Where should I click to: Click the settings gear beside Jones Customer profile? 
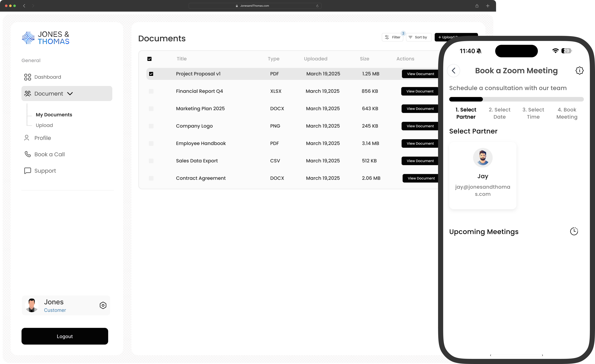(x=103, y=305)
